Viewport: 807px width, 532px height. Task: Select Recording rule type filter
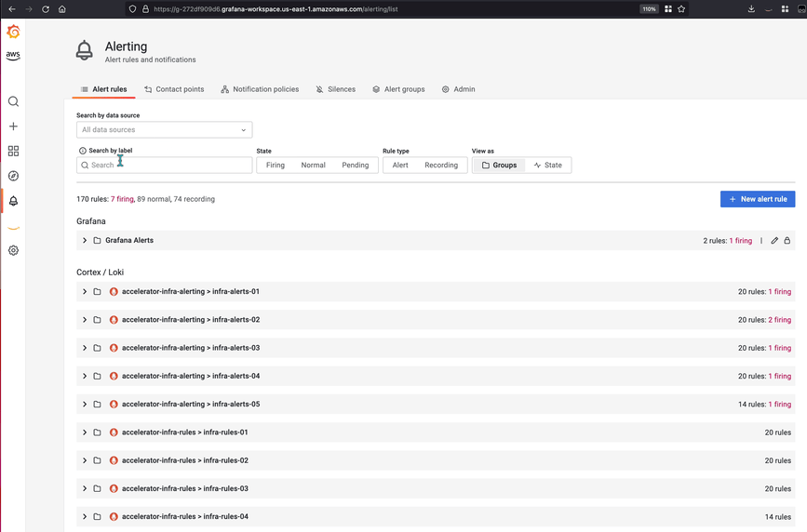click(x=441, y=166)
